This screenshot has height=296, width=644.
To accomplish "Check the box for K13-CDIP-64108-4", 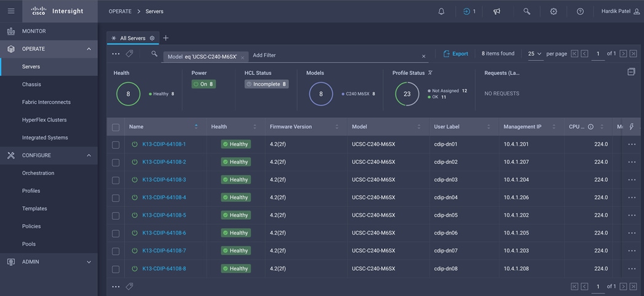I will click(116, 198).
